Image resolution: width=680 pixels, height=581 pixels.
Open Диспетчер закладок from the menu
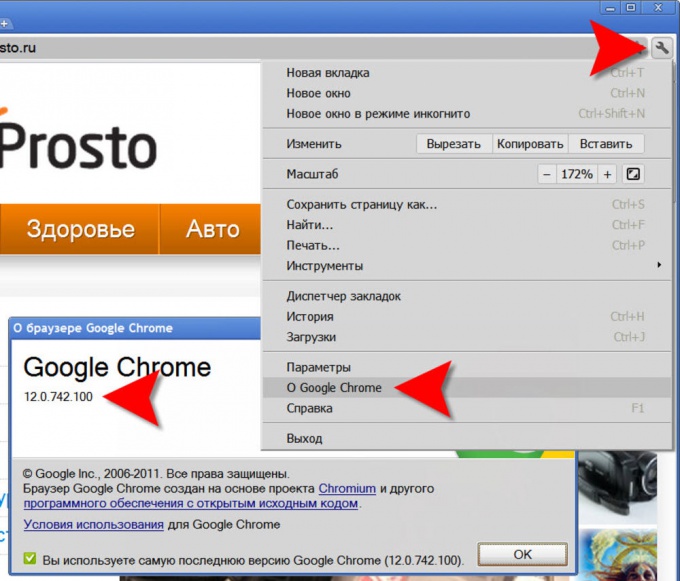[x=467, y=296]
